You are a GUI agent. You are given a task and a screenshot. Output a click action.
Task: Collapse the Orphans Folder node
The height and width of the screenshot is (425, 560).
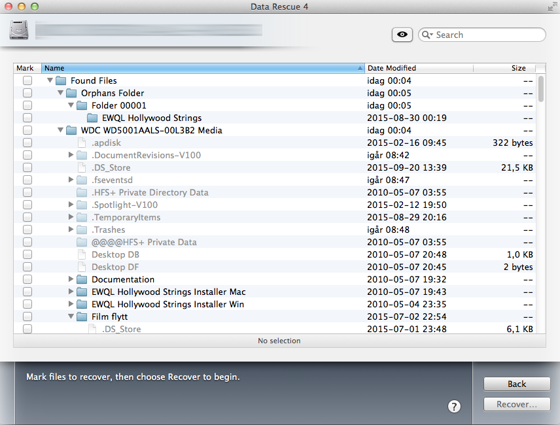pyautogui.click(x=61, y=93)
